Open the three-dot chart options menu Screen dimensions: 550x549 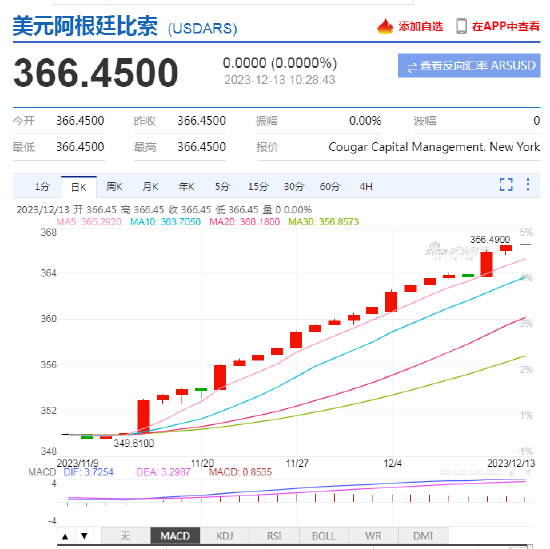coord(528,184)
